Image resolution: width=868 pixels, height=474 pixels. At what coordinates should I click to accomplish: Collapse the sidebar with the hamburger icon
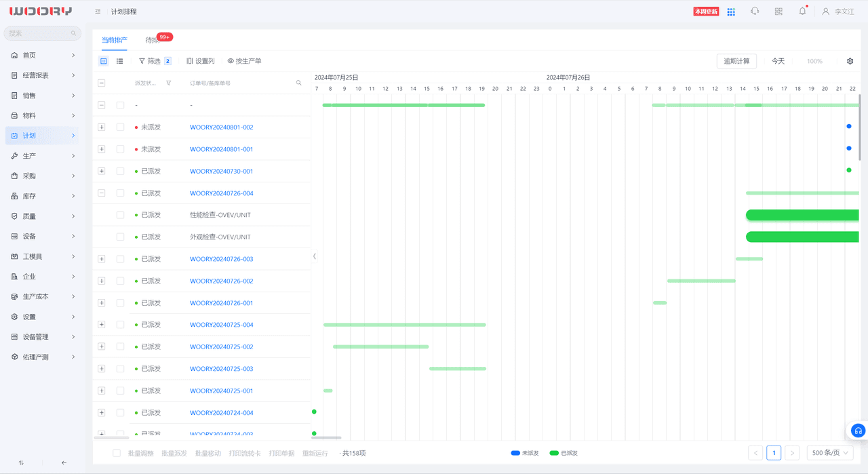[98, 12]
